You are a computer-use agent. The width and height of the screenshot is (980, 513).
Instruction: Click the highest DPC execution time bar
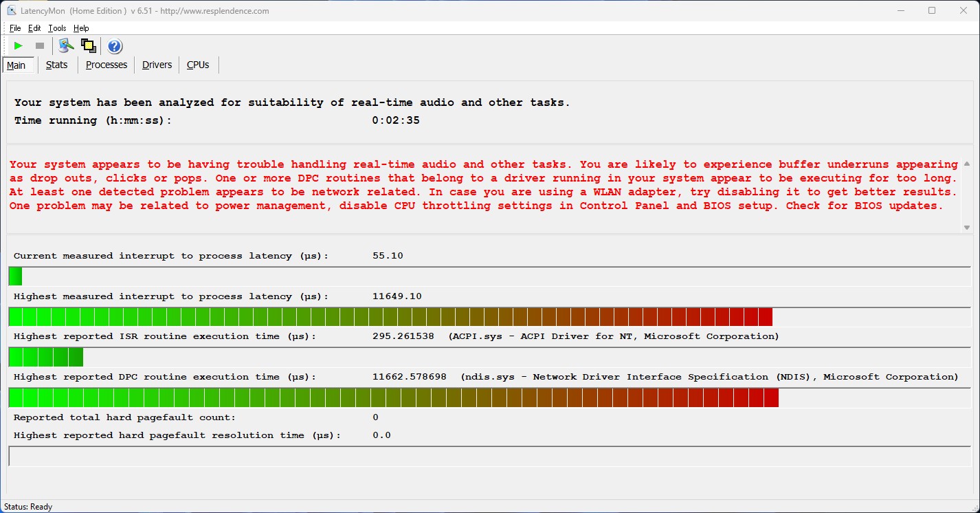point(393,397)
